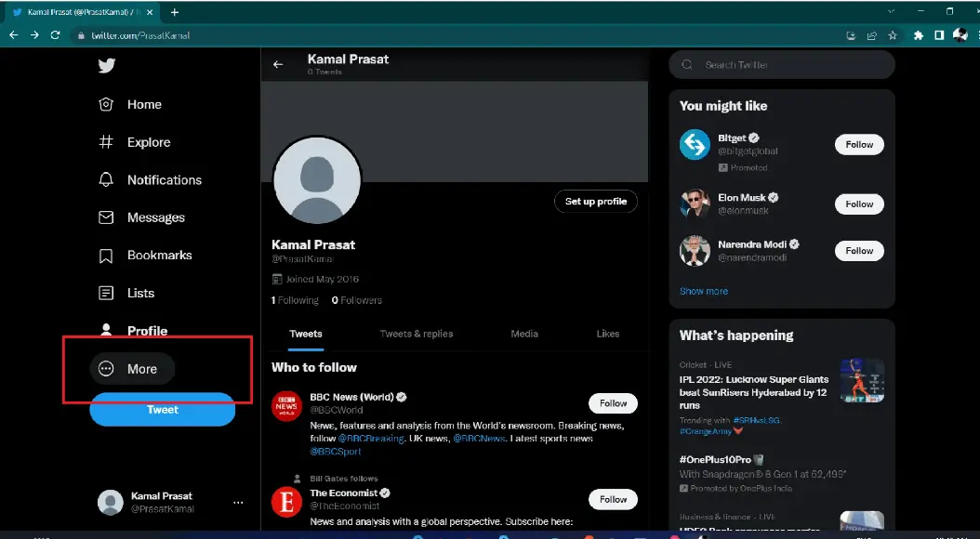Click the browser back arrow
This screenshot has height=539, width=980.
(x=14, y=35)
